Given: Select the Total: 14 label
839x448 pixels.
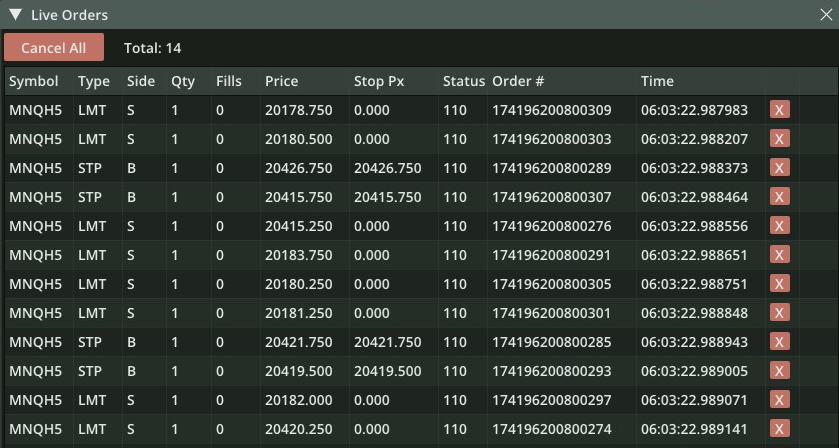Looking at the screenshot, I should 152,48.
